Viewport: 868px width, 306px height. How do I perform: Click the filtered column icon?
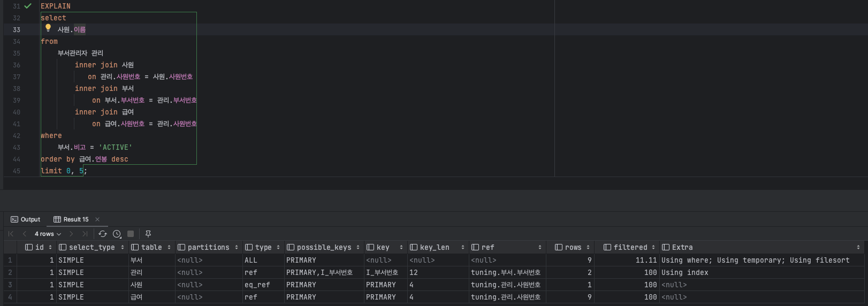pyautogui.click(x=607, y=247)
